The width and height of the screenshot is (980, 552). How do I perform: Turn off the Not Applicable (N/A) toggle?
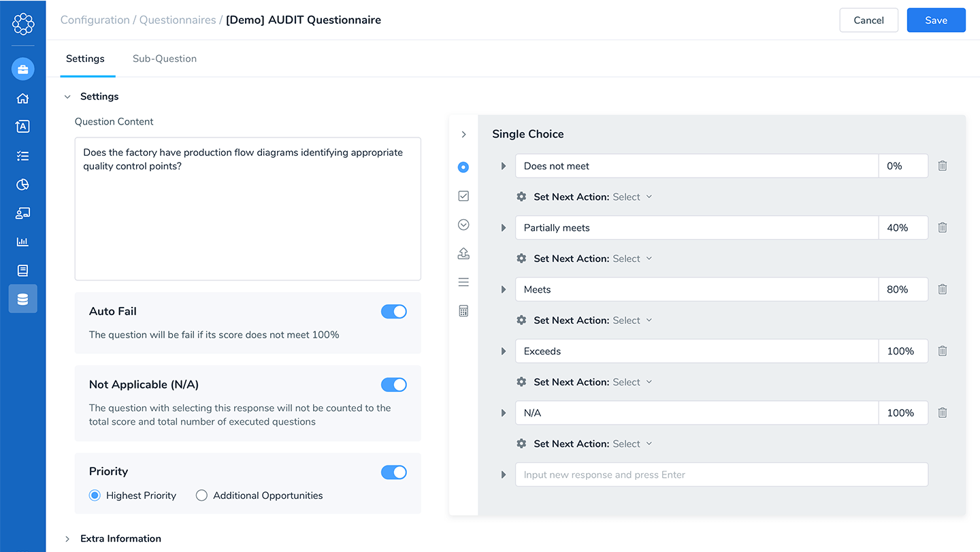tap(393, 385)
